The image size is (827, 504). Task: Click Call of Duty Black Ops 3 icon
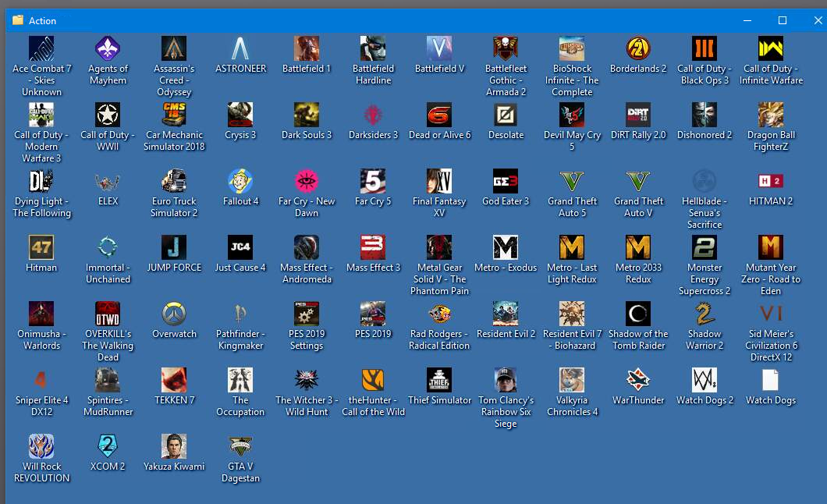(x=705, y=48)
